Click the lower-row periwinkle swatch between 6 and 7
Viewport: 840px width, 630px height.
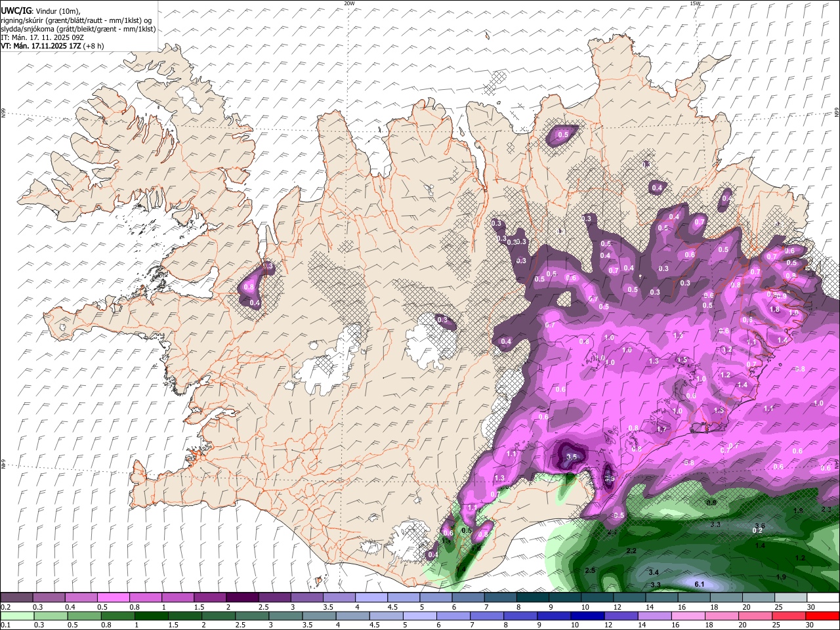[453, 616]
